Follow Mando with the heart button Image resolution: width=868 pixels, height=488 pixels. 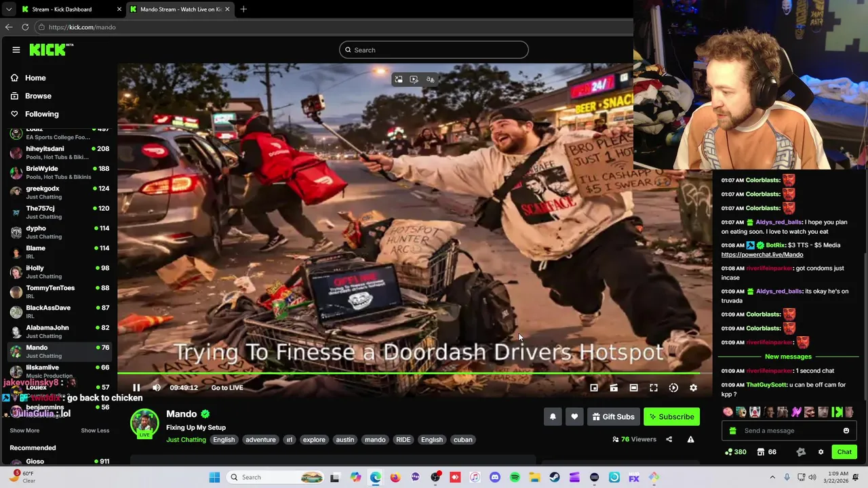(x=574, y=417)
